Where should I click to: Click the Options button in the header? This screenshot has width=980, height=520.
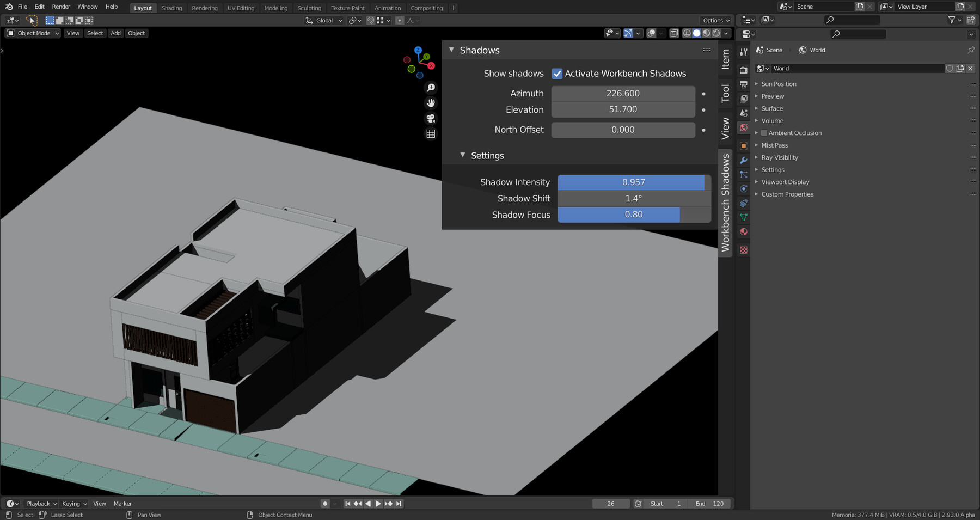coord(715,20)
